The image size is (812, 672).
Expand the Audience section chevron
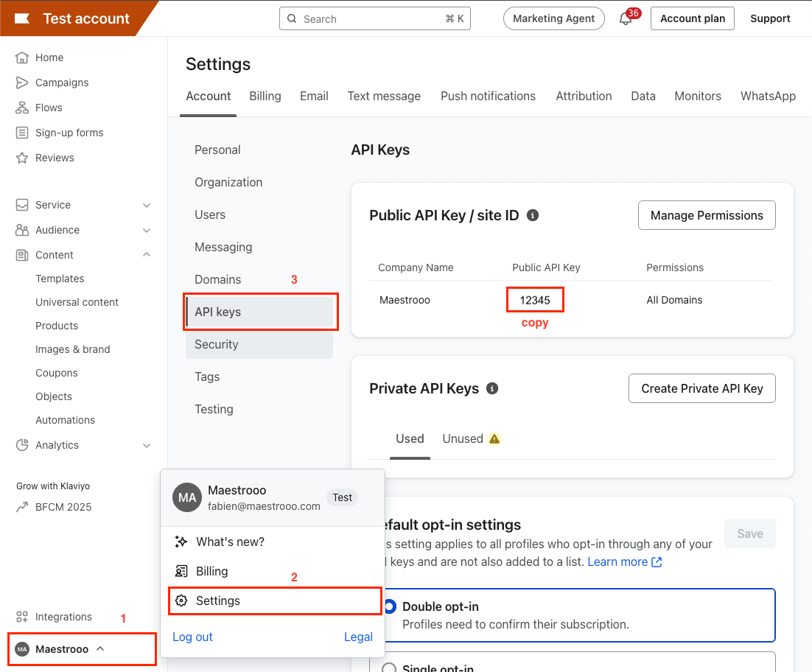click(x=147, y=231)
